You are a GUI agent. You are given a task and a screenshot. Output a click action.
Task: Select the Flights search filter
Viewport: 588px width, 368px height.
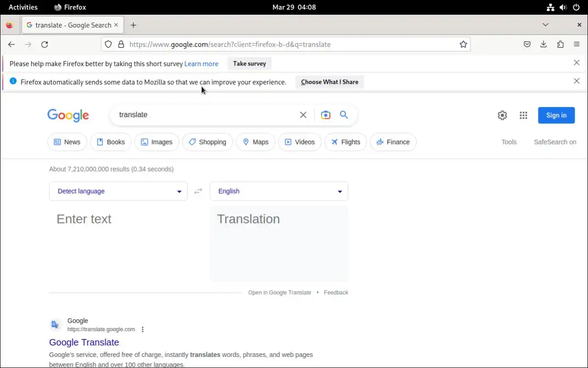pyautogui.click(x=345, y=142)
